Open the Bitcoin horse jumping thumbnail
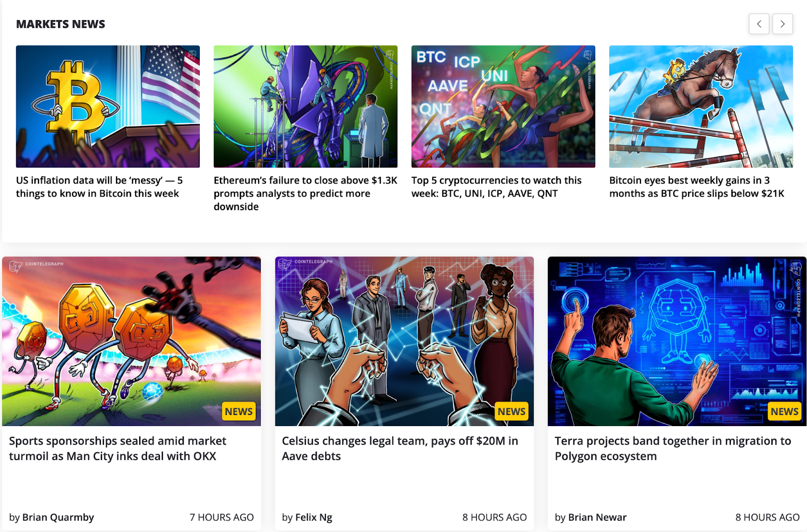The width and height of the screenshot is (807, 532). 701,106
